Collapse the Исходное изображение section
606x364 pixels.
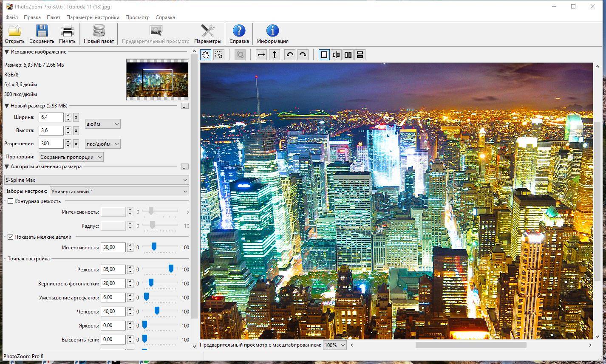[x=7, y=52]
